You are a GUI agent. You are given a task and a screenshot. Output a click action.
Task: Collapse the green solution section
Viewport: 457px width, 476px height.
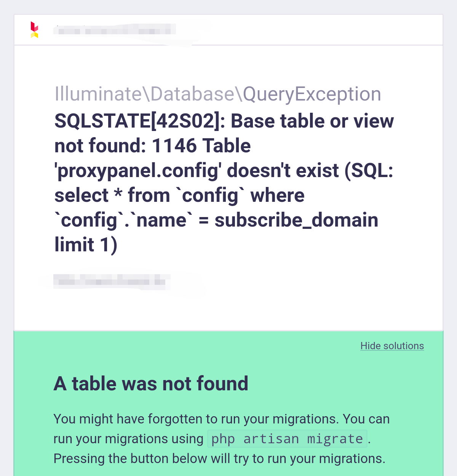coord(392,346)
